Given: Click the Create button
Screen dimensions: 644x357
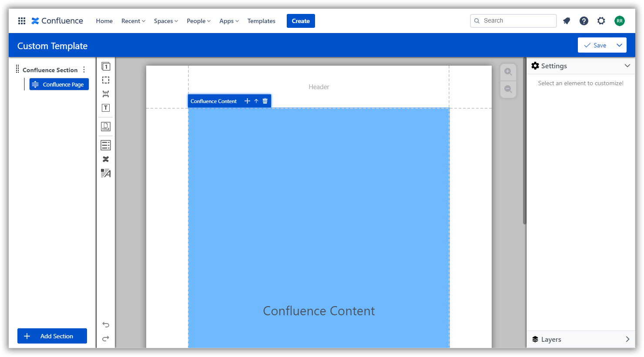Looking at the screenshot, I should pos(301,21).
